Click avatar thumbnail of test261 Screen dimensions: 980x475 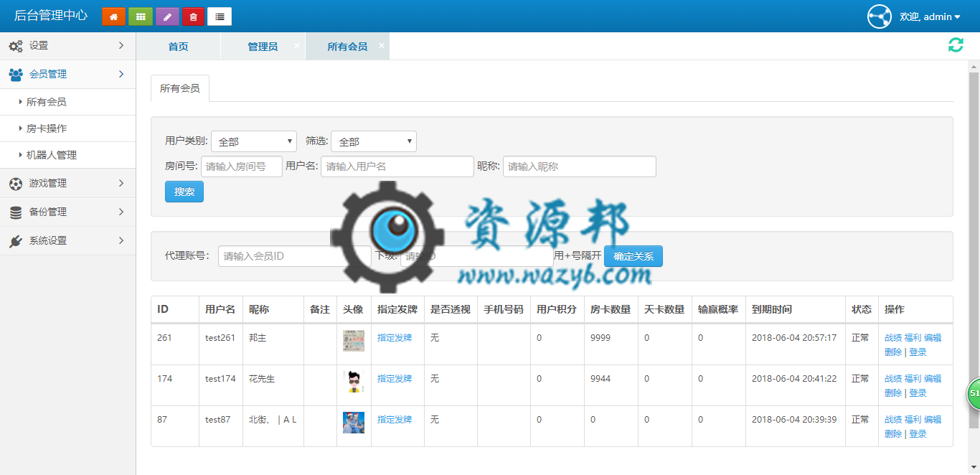(354, 341)
